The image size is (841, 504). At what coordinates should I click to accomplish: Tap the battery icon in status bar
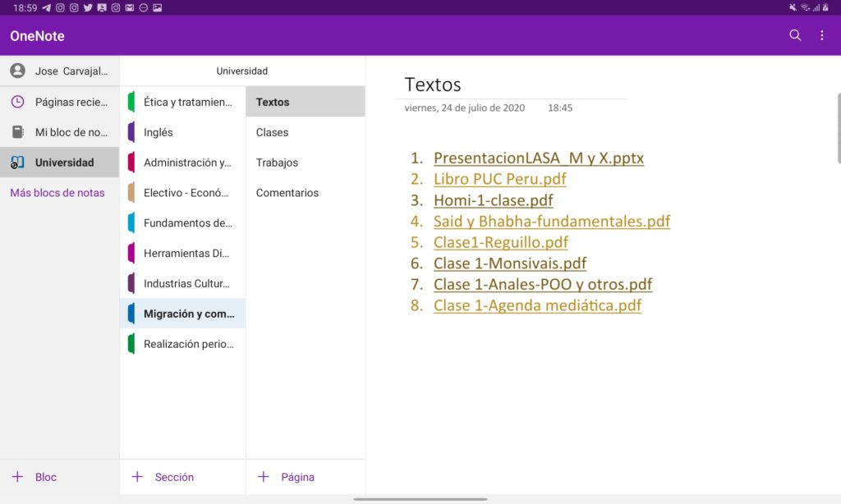click(825, 7)
